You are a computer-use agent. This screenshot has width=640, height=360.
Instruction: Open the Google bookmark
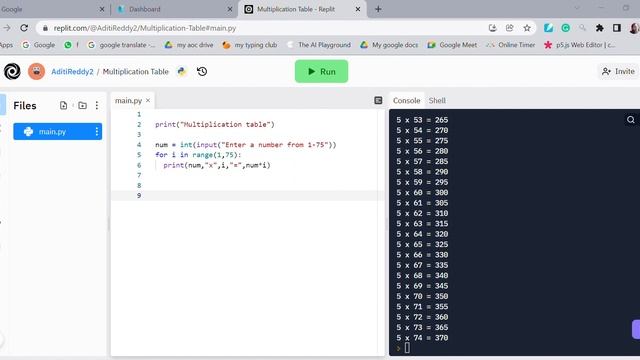(x=39, y=45)
